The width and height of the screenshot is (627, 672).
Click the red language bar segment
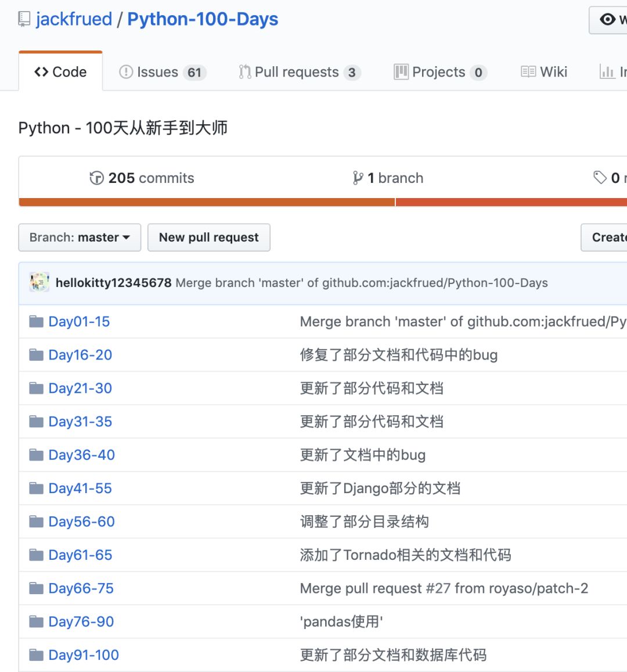(511, 202)
